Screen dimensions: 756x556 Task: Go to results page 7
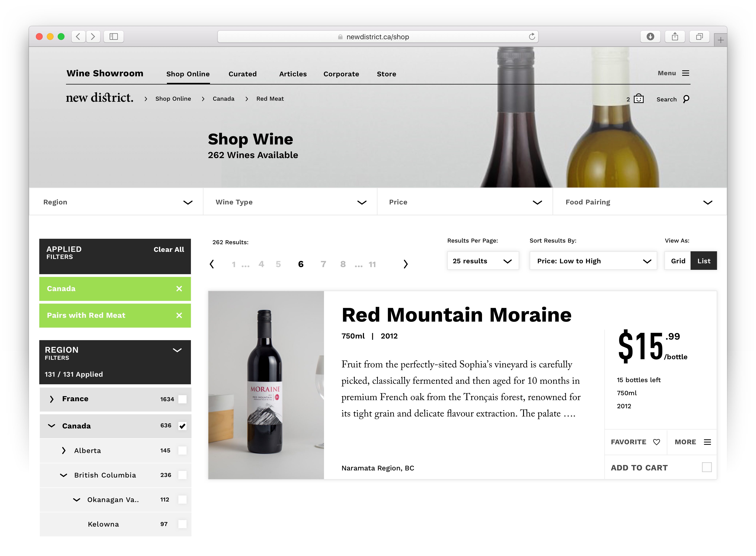pos(323,264)
